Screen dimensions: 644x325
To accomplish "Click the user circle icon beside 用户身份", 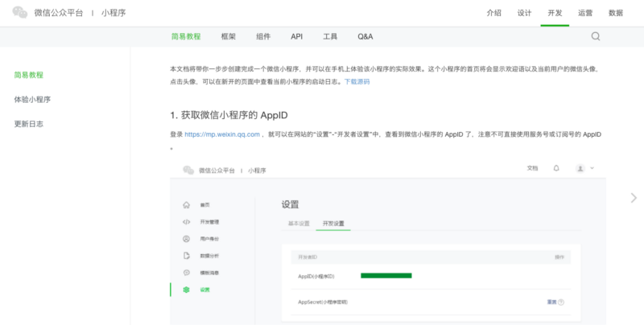I will click(186, 239).
